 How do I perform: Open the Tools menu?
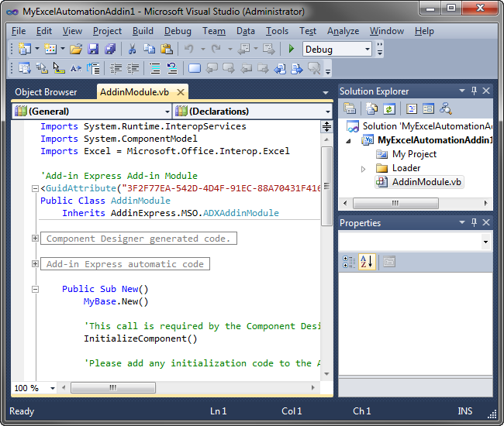[277, 31]
